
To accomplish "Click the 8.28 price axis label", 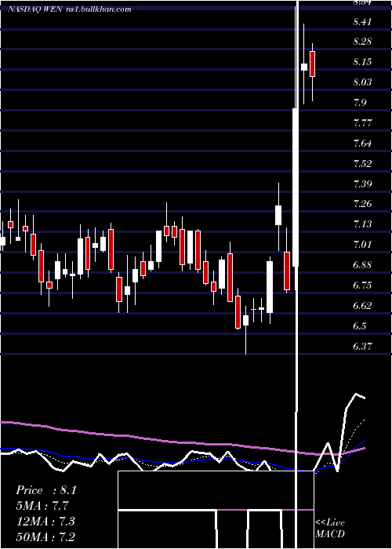I will click(362, 42).
